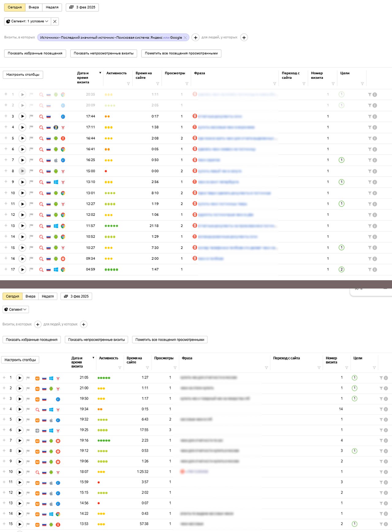
Task: Click the search source icon for 19:34 visit
Action: [37, 410]
